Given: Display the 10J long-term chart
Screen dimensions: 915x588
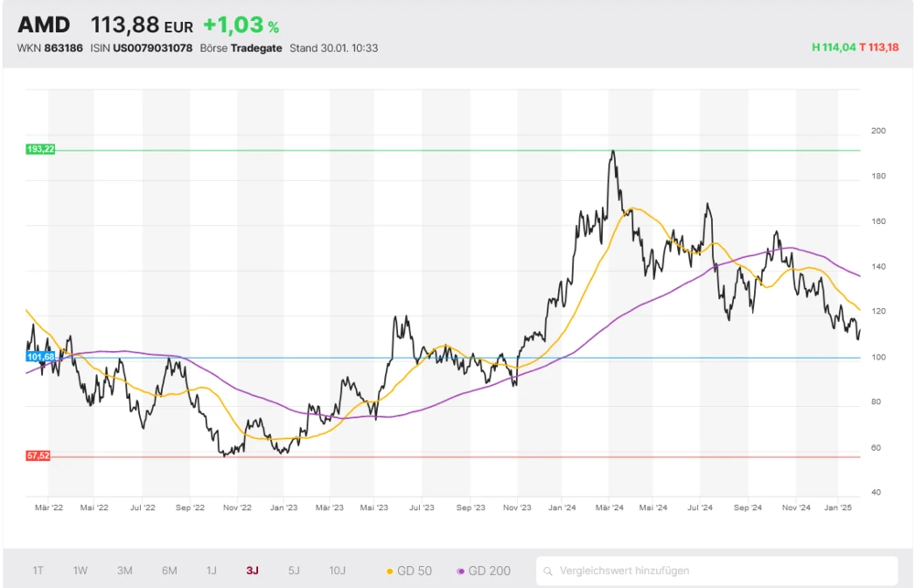Looking at the screenshot, I should [x=338, y=571].
